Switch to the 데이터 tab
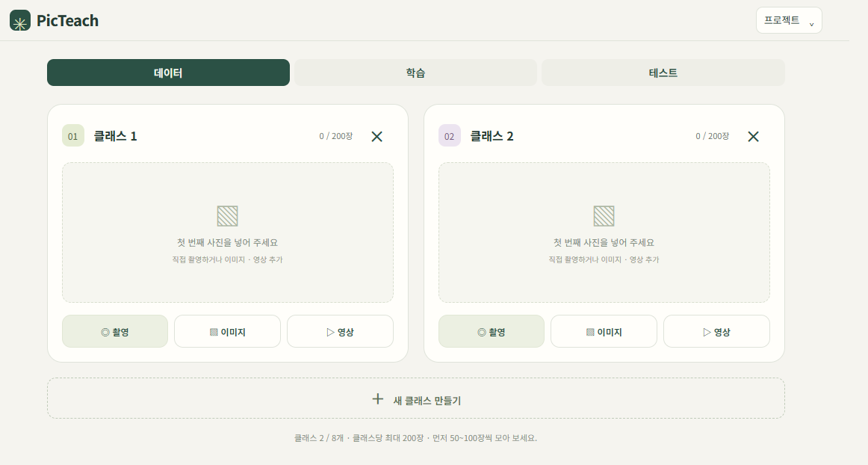The image size is (868, 465). click(x=168, y=73)
